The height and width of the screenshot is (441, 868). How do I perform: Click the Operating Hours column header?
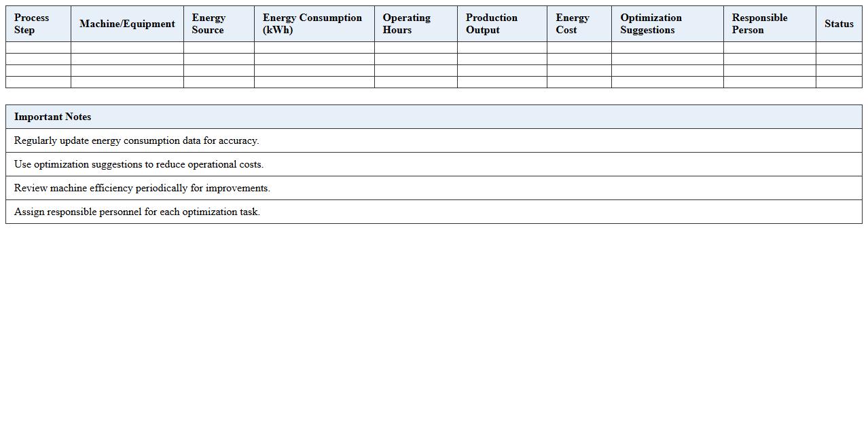406,24
